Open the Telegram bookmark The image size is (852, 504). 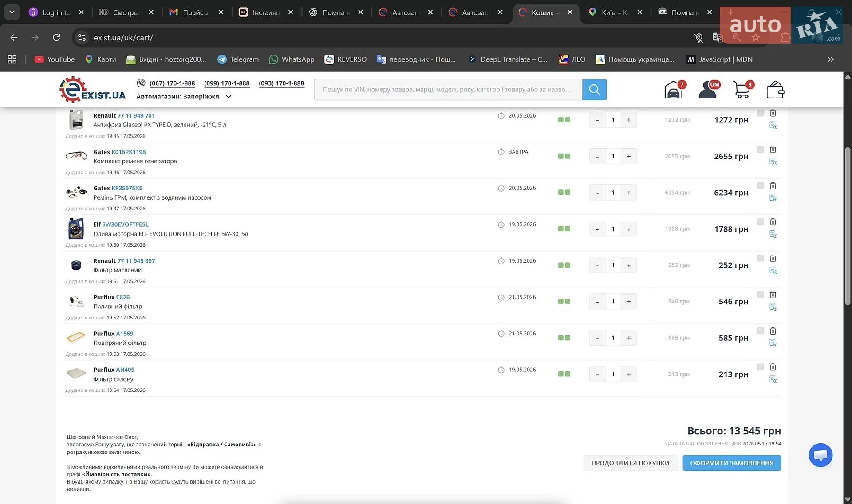tap(238, 59)
